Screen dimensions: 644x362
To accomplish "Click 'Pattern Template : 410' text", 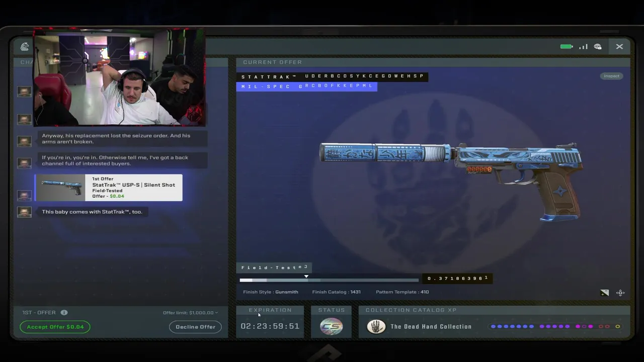I will pos(402,292).
